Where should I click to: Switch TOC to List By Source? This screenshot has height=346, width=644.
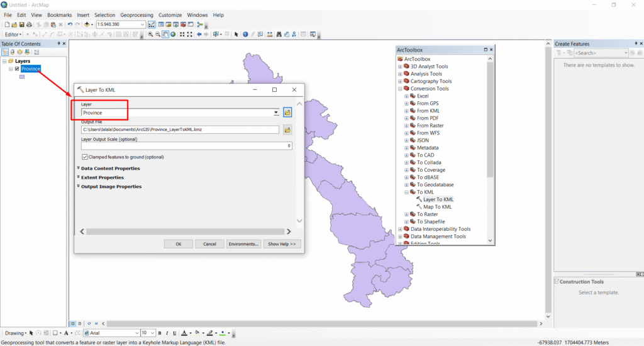coord(13,52)
